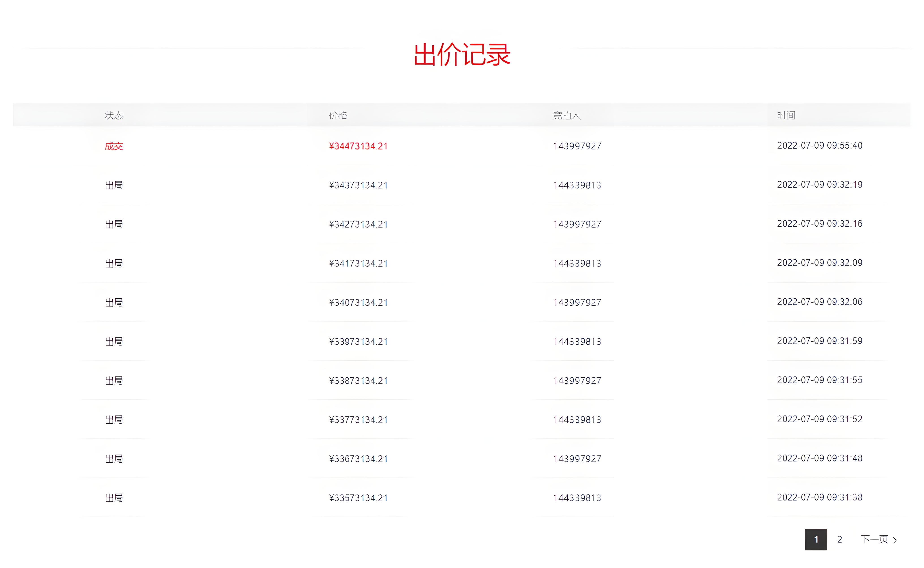924x568 pixels.
Task: Click the 竞拍人 column header
Action: pos(566,115)
